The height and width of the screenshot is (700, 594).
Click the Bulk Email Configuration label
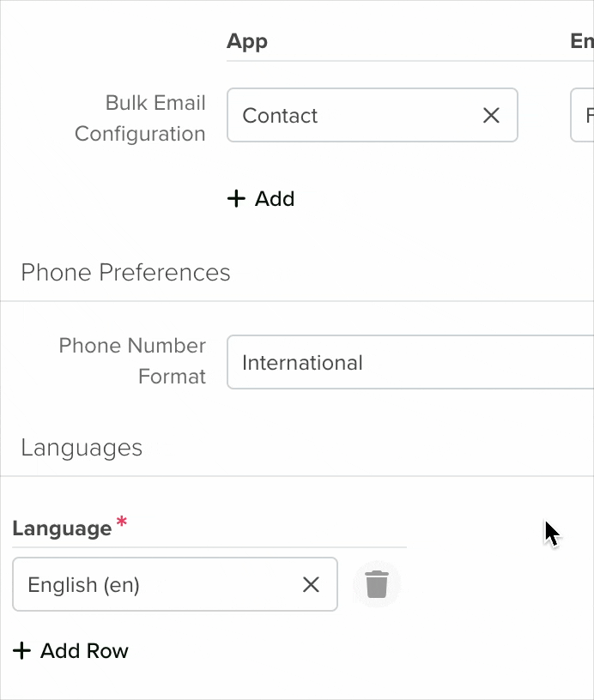tap(140, 118)
